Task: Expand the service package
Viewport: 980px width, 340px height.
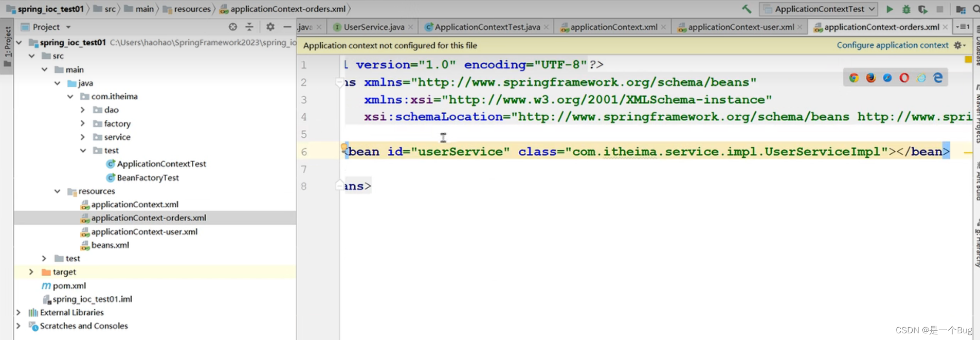Action: point(83,137)
